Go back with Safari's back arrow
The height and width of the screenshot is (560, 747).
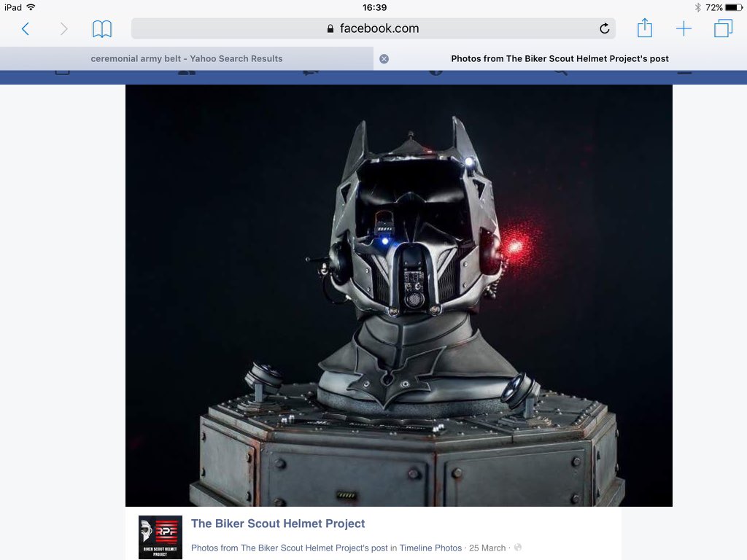point(26,29)
